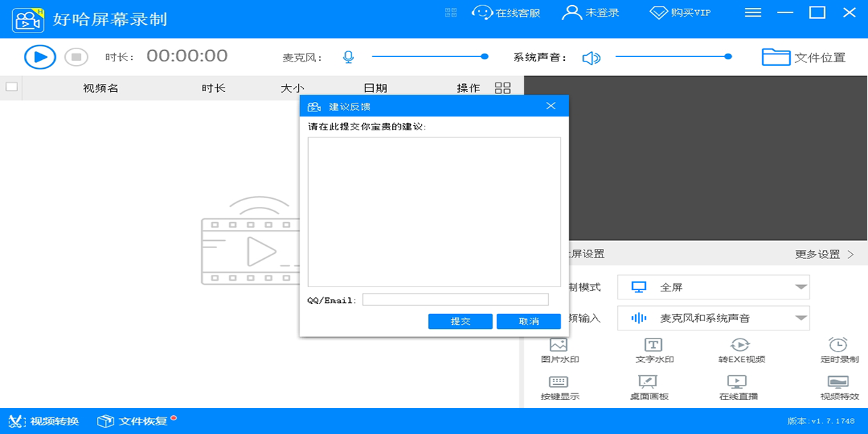Contact 在线客服 support
This screenshot has width=868, height=434.
pos(506,12)
